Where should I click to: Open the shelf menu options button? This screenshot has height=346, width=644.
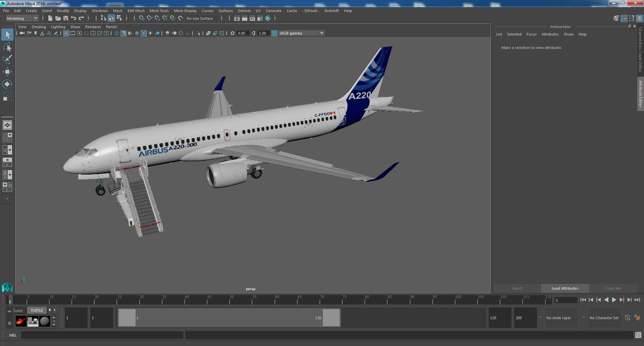pos(9,323)
